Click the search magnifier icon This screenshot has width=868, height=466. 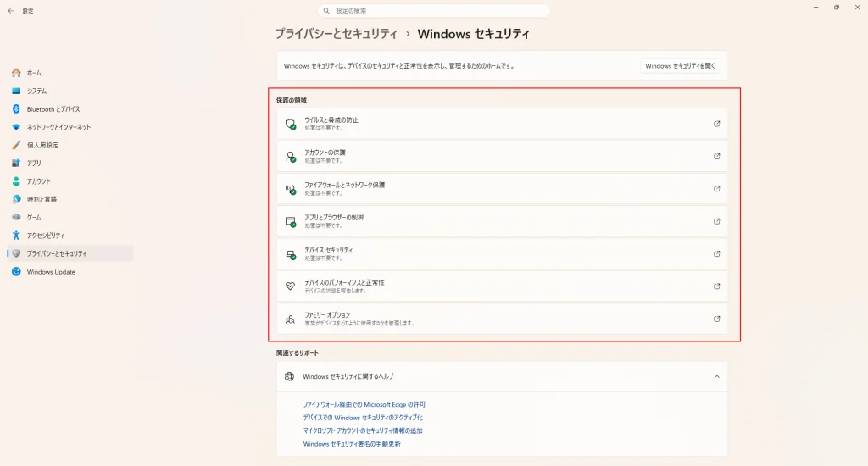pos(326,10)
